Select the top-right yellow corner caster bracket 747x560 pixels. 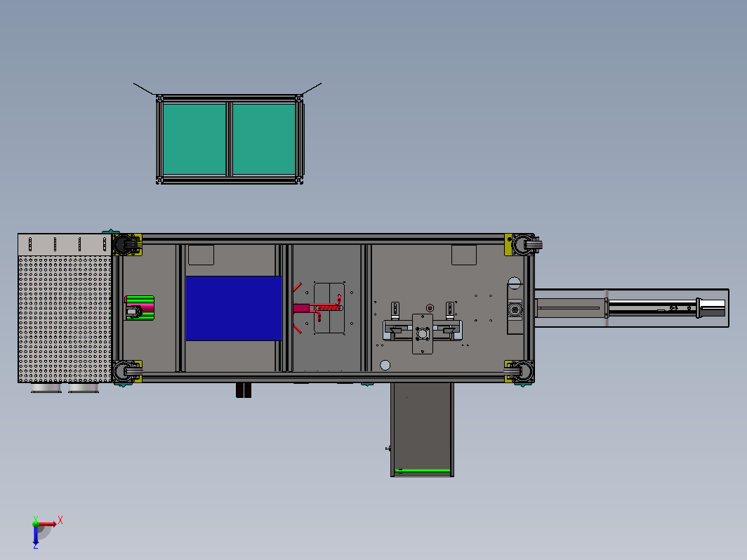[x=520, y=245]
